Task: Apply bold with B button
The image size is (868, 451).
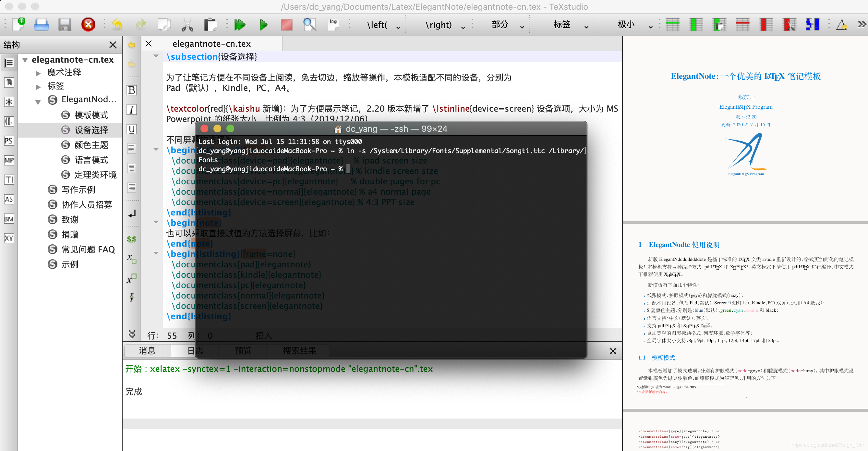Action: tap(132, 90)
